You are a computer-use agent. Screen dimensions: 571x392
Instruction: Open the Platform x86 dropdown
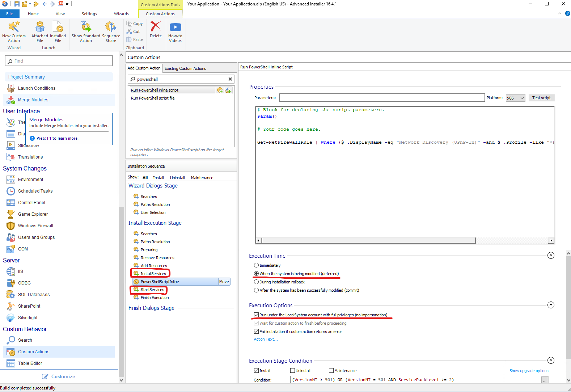pos(515,98)
